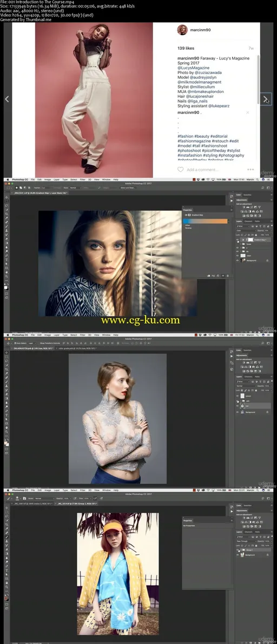Like the post with the heart icon

pyautogui.click(x=180, y=169)
